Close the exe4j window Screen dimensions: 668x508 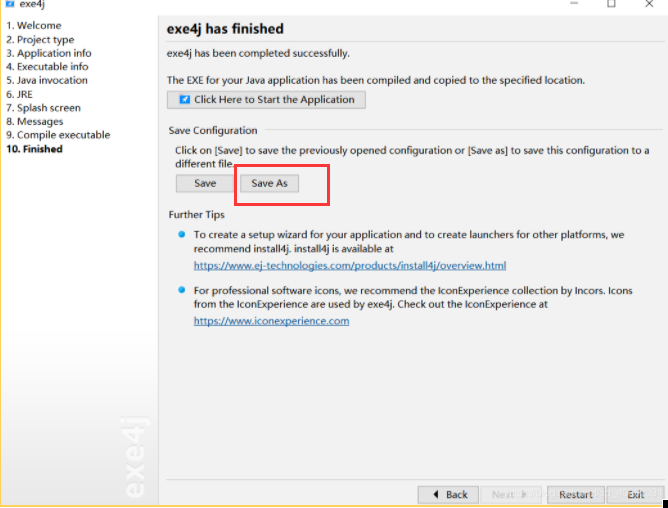coord(649,4)
